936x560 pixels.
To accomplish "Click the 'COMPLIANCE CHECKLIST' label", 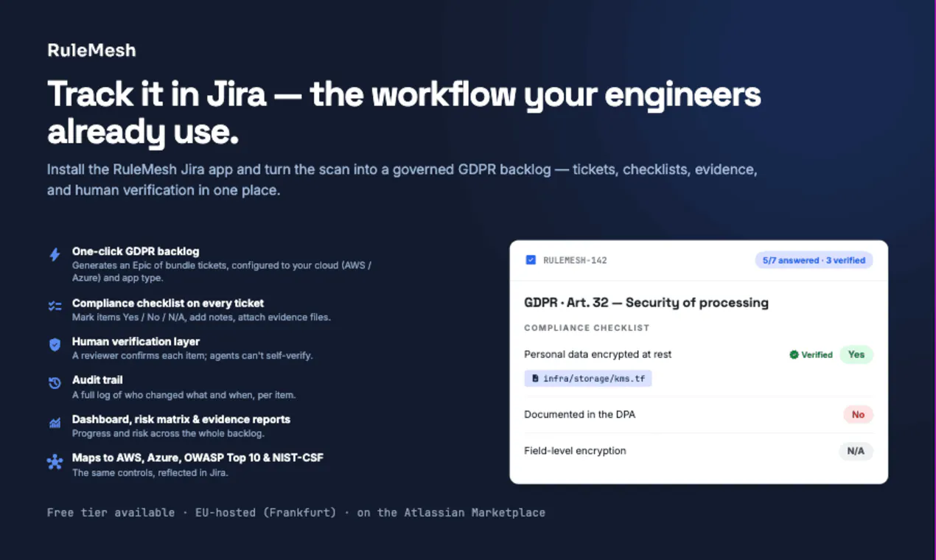I will point(587,328).
